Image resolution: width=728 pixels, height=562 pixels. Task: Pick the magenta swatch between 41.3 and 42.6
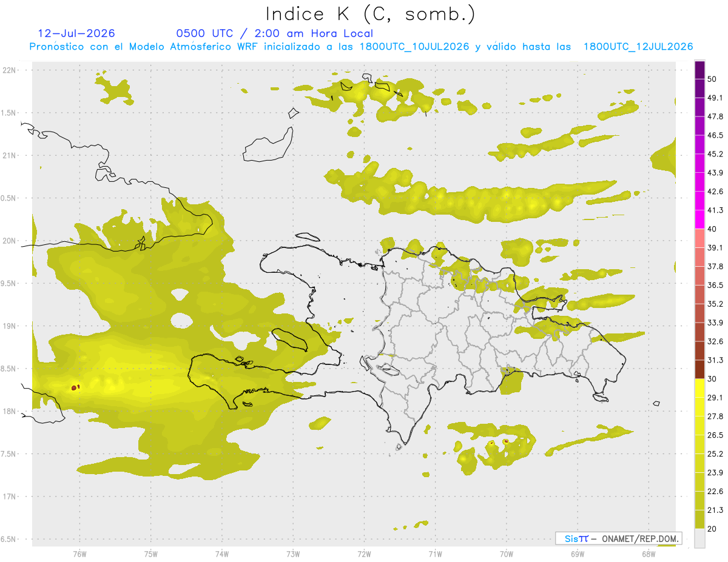[x=700, y=200]
